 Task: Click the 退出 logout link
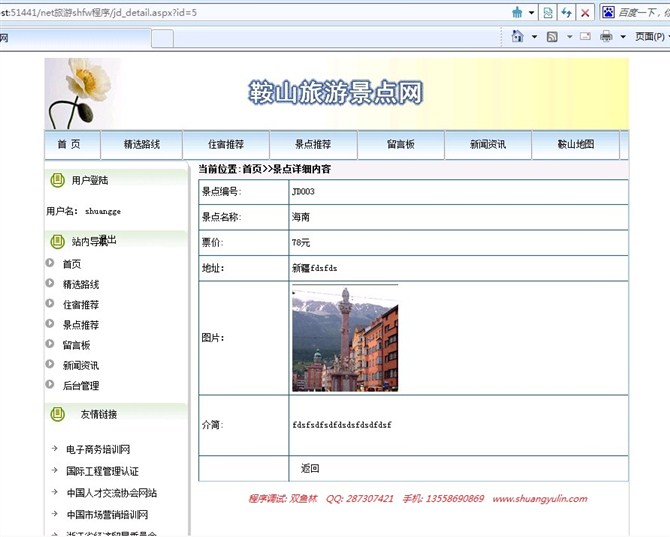coord(108,240)
